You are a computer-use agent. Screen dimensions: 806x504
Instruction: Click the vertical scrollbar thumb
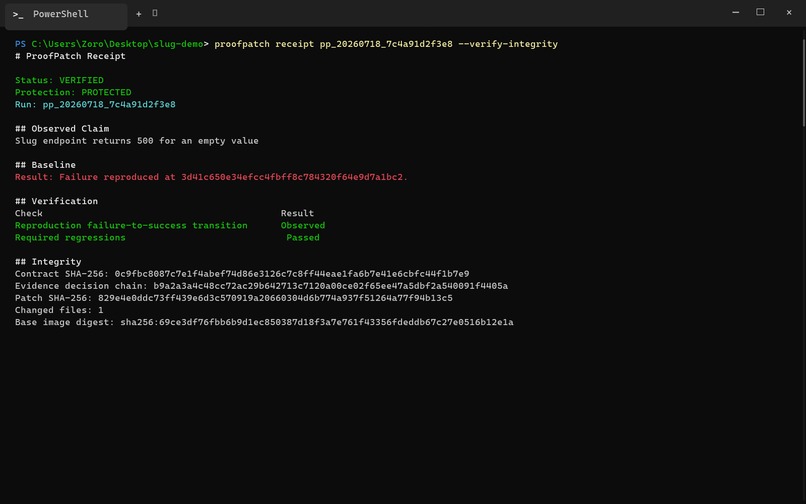(x=803, y=81)
